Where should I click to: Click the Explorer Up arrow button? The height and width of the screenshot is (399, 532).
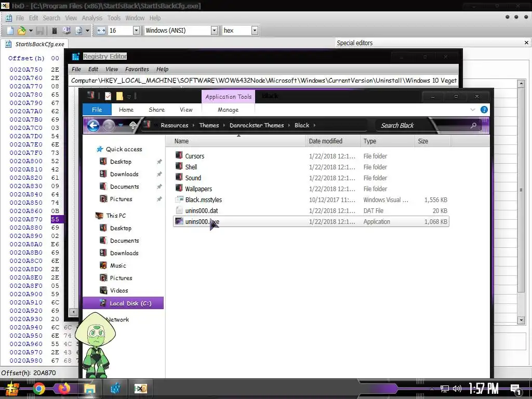point(133,126)
